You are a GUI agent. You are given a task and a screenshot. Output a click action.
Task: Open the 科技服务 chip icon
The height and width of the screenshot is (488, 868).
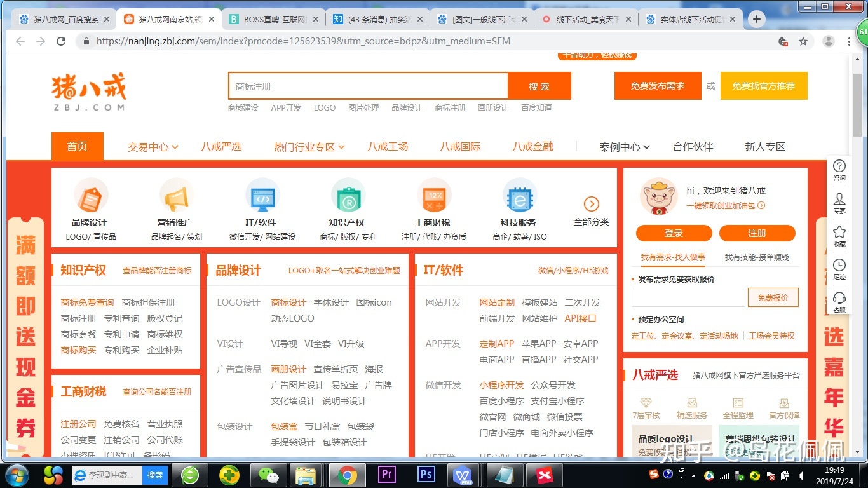coord(519,196)
